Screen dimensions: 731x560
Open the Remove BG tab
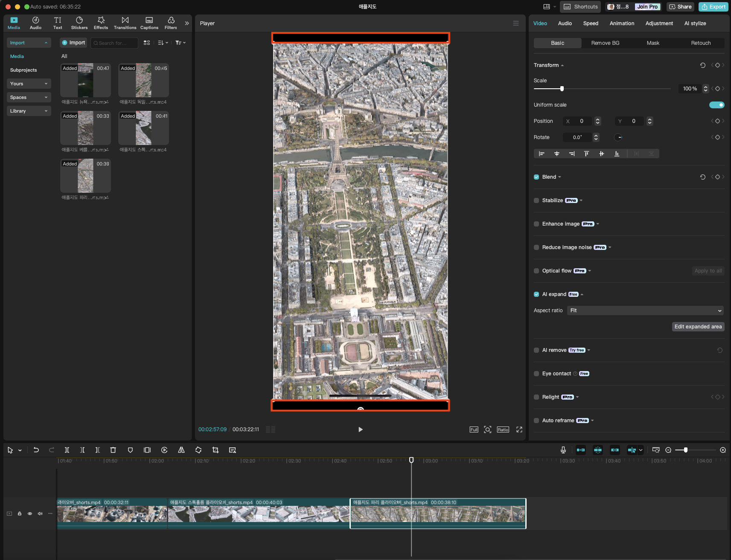tap(605, 43)
